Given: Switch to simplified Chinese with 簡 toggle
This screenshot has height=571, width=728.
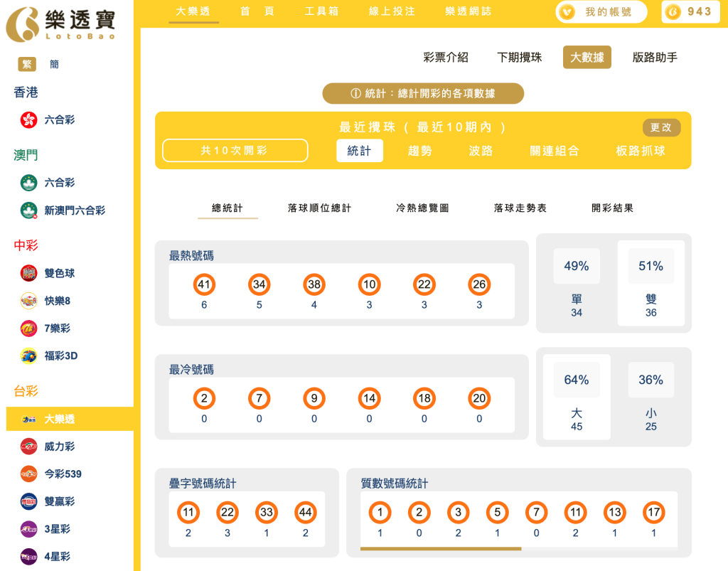Looking at the screenshot, I should pos(53,64).
